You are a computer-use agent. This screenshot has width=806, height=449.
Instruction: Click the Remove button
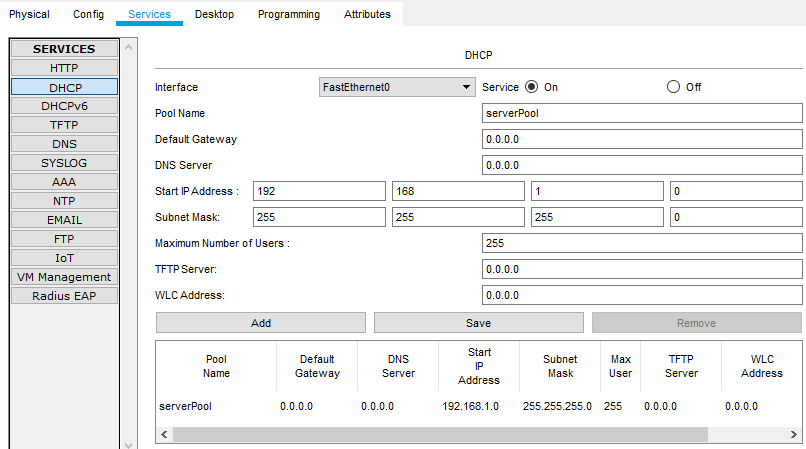click(x=697, y=323)
